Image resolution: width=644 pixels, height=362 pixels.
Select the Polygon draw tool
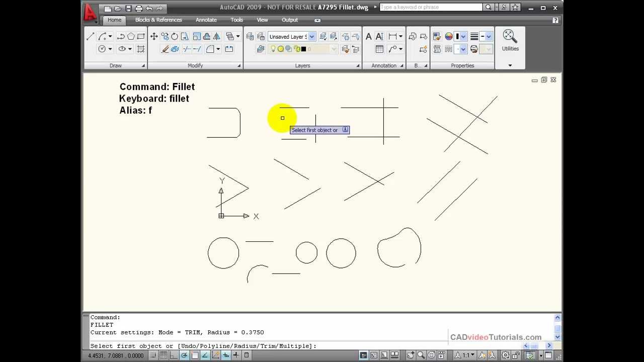pos(131,36)
